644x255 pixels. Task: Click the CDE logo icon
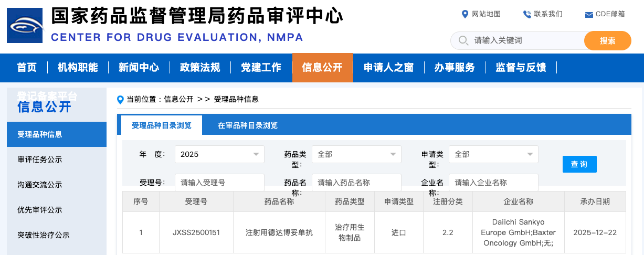point(25,25)
